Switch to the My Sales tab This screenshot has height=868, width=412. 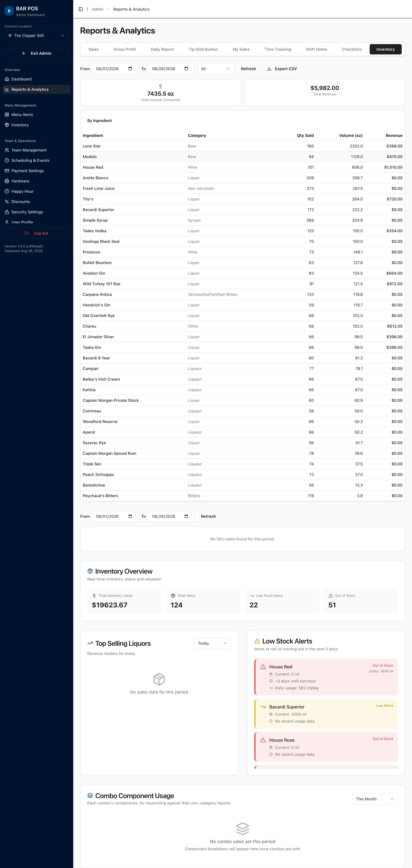tap(241, 49)
